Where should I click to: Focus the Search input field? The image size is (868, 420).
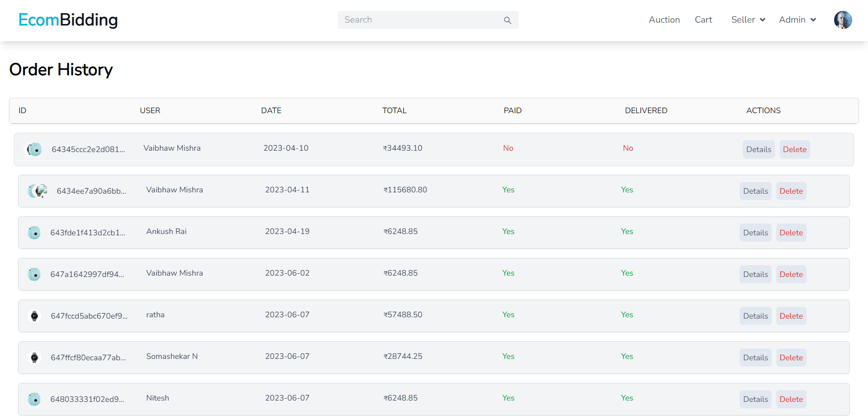pos(428,20)
